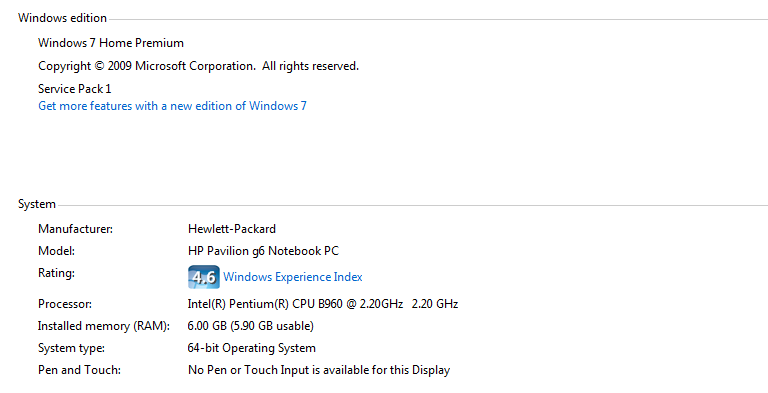
Task: Select the Windows 7 Home Premium text
Action: [x=111, y=43]
